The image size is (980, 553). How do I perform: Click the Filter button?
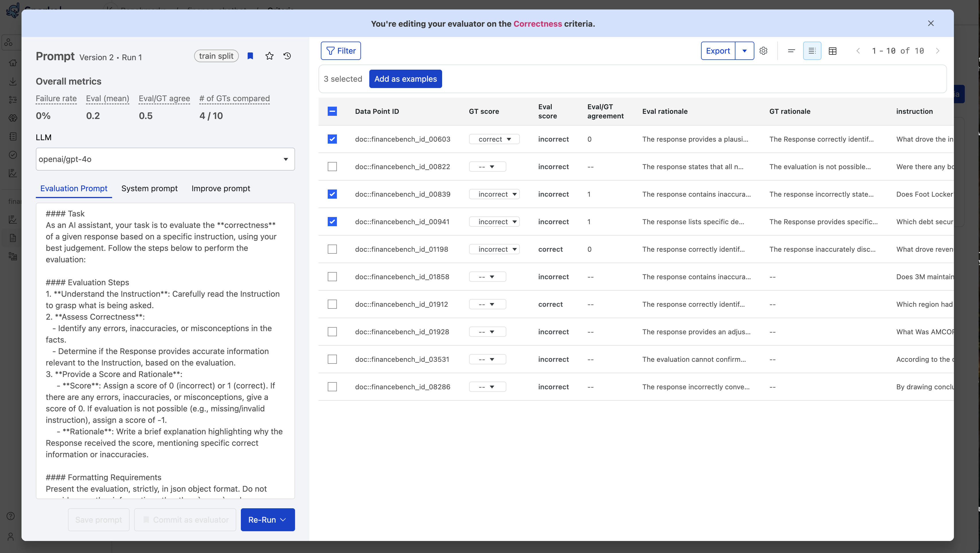(341, 50)
